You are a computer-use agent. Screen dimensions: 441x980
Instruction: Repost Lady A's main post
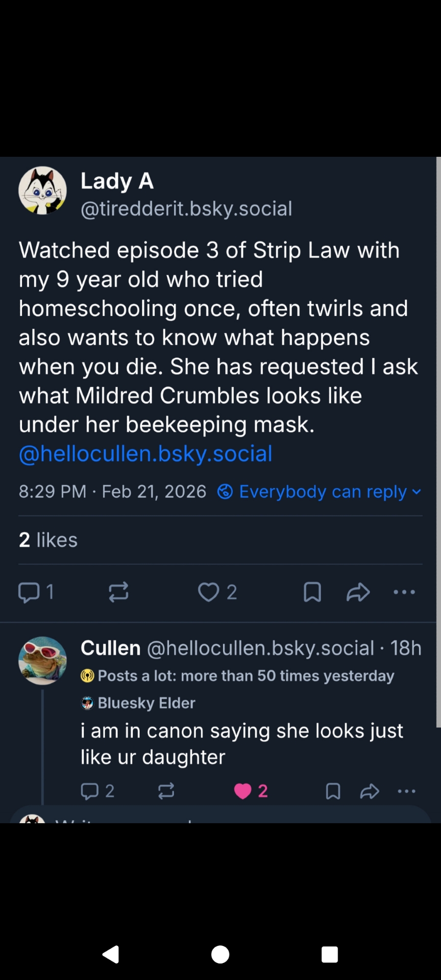coord(119,592)
